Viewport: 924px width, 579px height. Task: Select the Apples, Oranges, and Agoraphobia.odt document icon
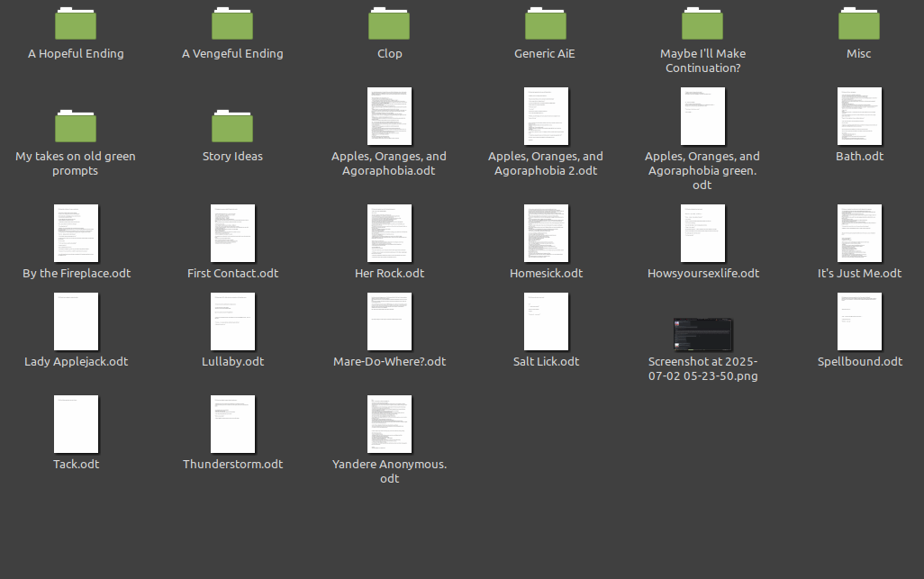click(390, 116)
